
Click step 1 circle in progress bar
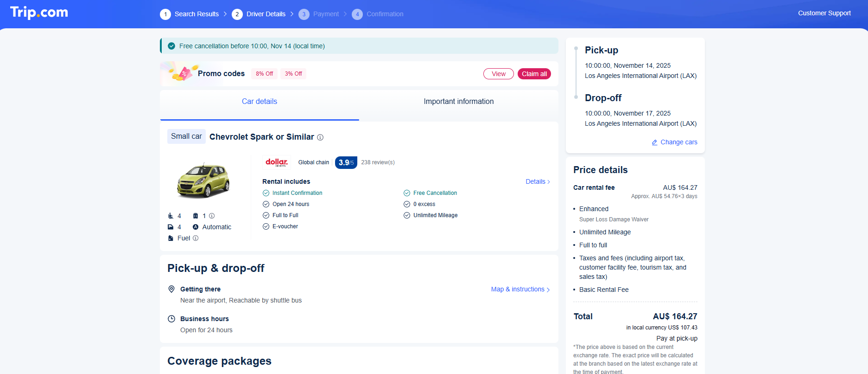(x=165, y=14)
